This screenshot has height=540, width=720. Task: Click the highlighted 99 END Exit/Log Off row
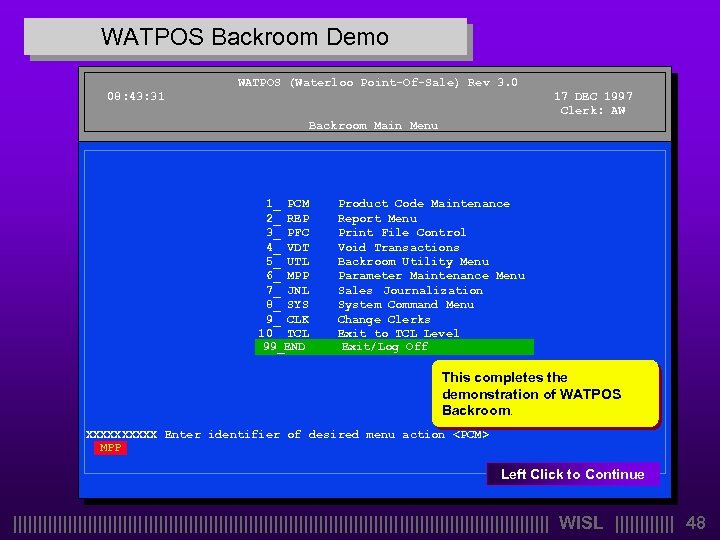(394, 347)
